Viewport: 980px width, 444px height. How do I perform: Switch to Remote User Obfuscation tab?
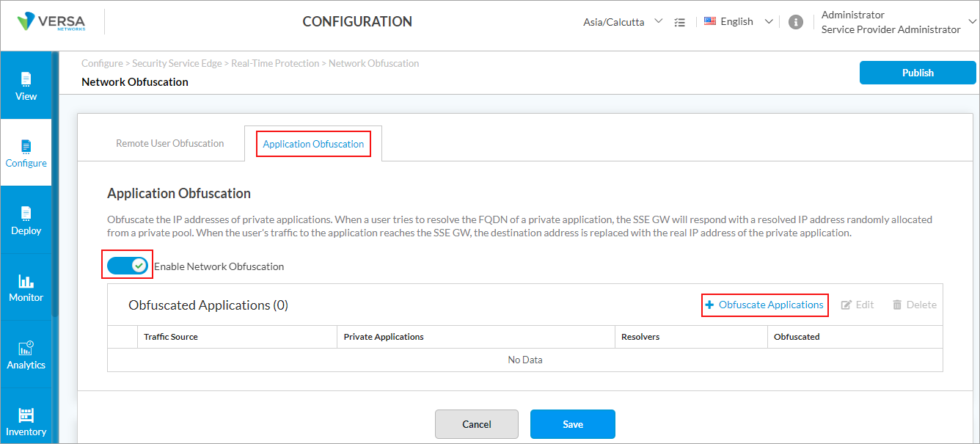pos(169,144)
